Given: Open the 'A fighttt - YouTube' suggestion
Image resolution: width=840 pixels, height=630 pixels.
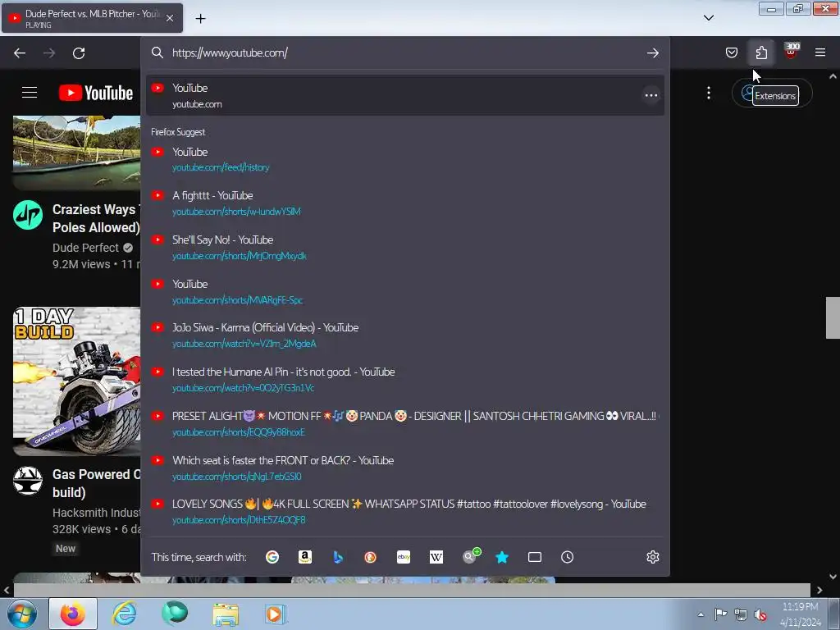Looking at the screenshot, I should [405, 203].
